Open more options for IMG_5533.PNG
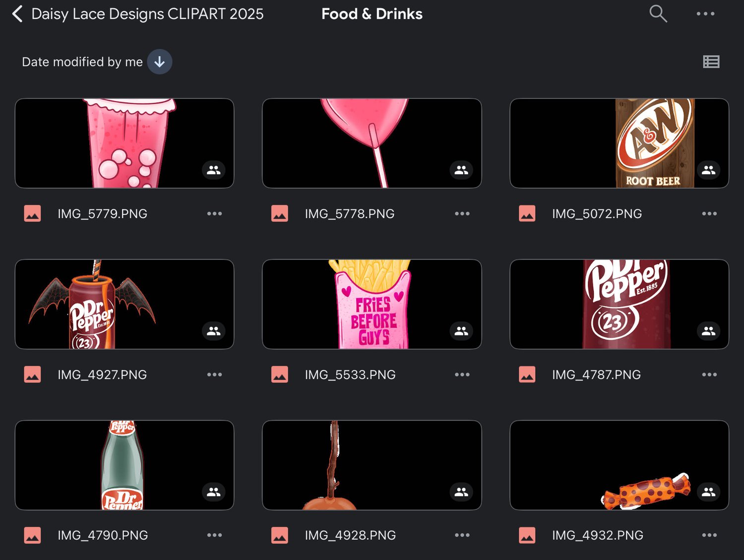This screenshot has height=560, width=744. click(x=462, y=374)
